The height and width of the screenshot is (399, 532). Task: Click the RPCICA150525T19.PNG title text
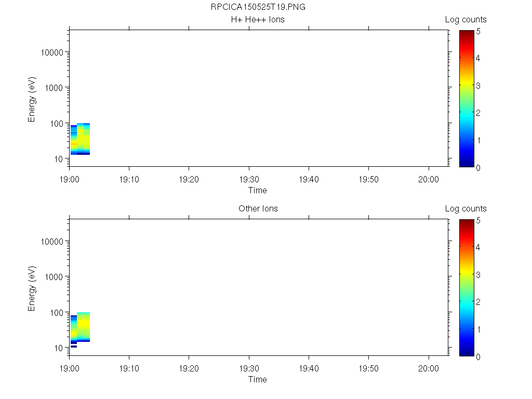[x=258, y=7]
